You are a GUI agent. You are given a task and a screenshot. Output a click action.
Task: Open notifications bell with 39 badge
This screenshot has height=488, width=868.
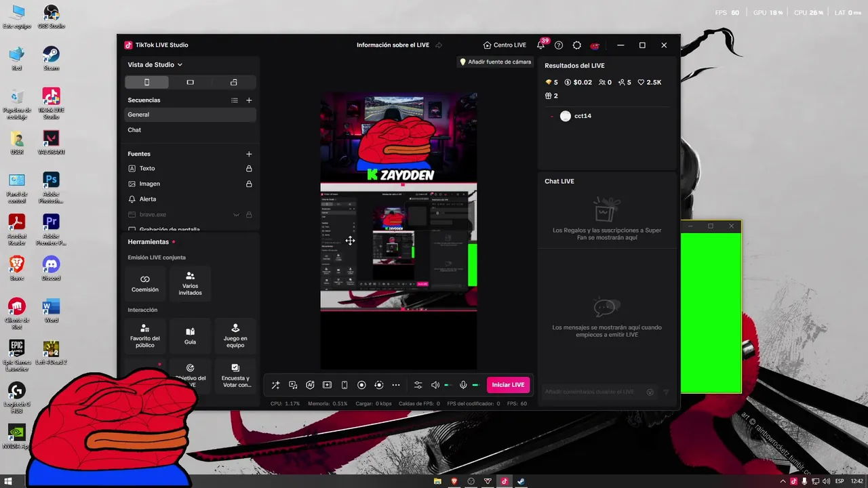(541, 45)
